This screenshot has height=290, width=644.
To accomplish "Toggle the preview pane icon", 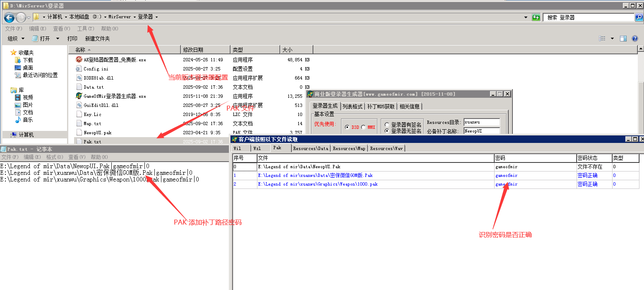I will click(x=623, y=39).
